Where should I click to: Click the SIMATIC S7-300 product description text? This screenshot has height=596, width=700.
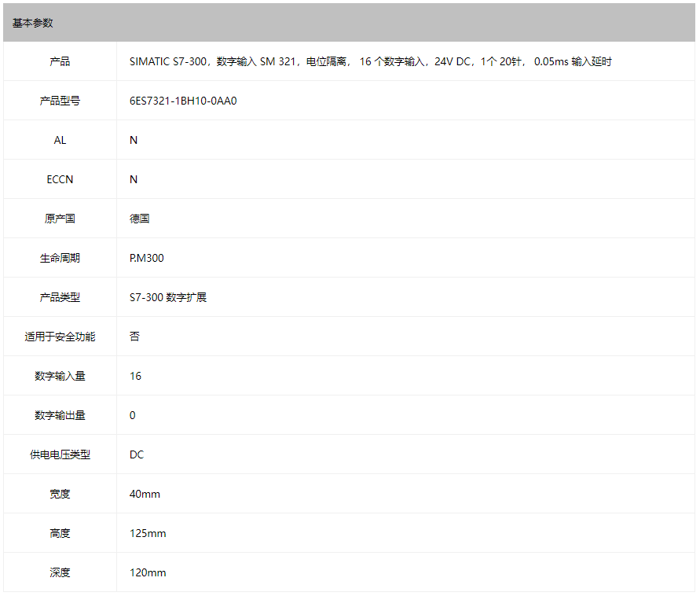tap(371, 61)
